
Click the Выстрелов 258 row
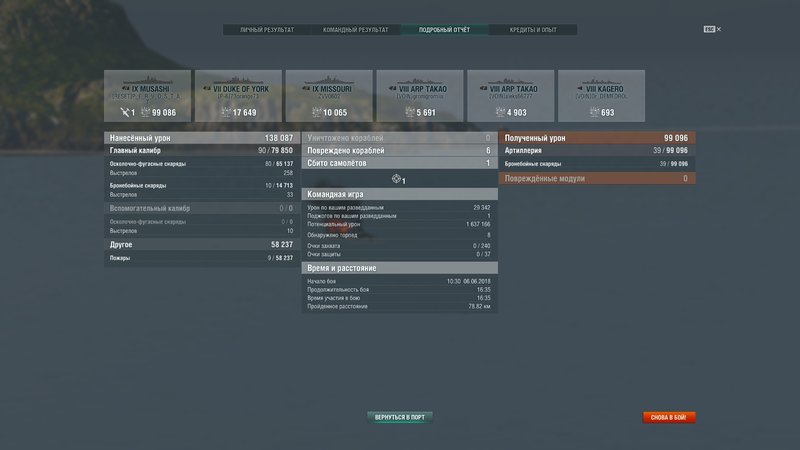202,173
